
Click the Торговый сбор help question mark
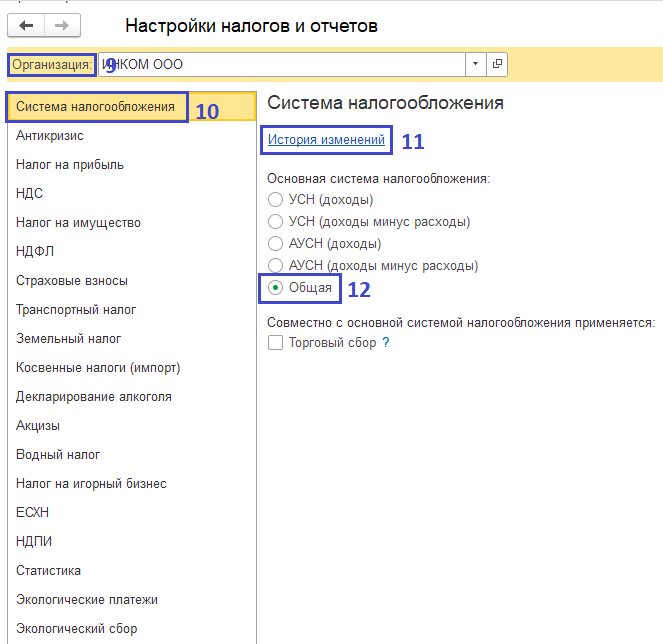[385, 343]
